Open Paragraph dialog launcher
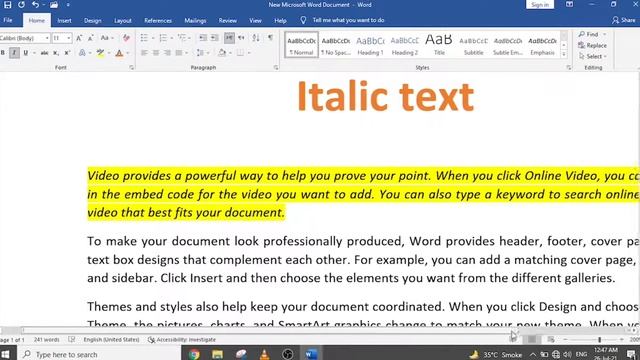Viewport: 640px width, 360px height. [x=276, y=68]
